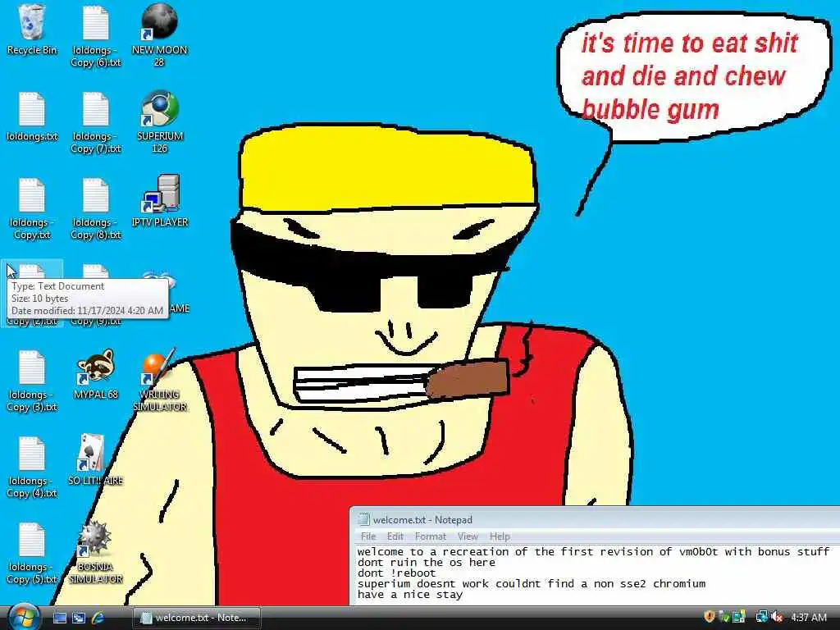Select loldongs - Copy (8).txt file
Viewport: 840px width, 630px height.
click(96, 209)
